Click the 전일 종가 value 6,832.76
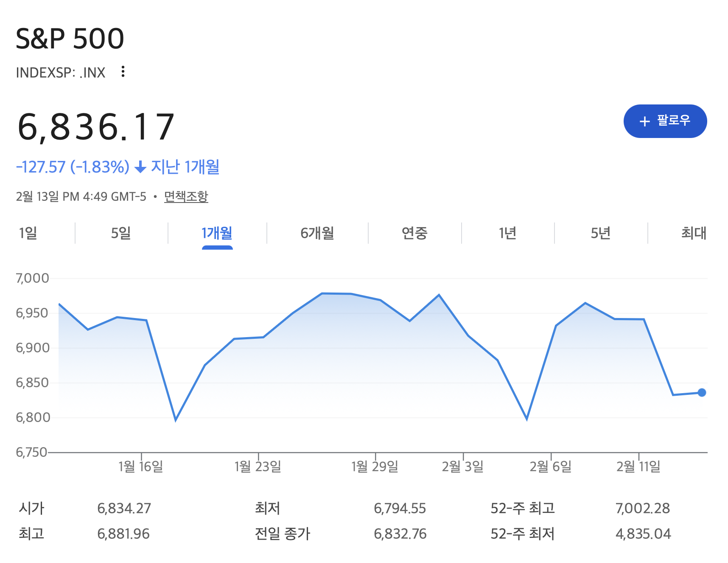The image size is (728, 563). click(400, 534)
